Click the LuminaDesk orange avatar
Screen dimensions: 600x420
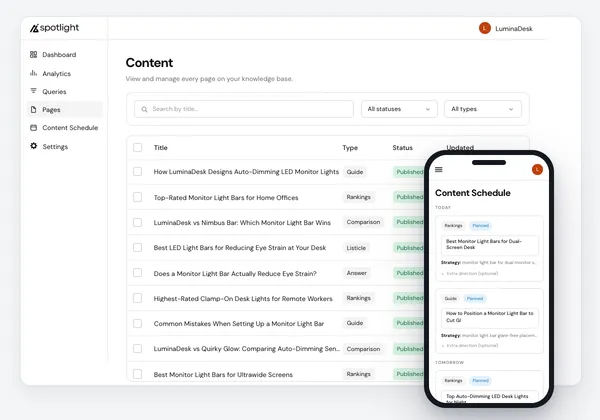coord(485,28)
